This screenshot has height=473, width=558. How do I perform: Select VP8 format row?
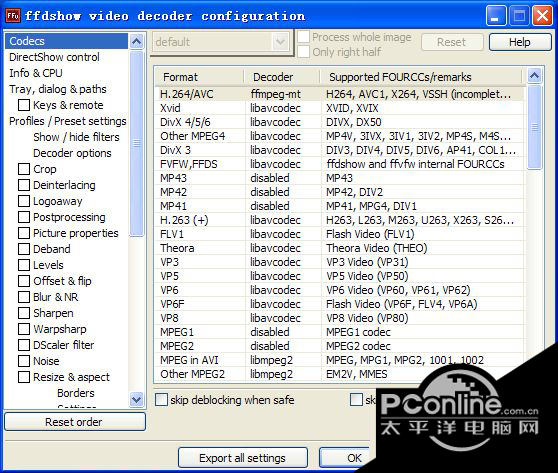coord(340,318)
